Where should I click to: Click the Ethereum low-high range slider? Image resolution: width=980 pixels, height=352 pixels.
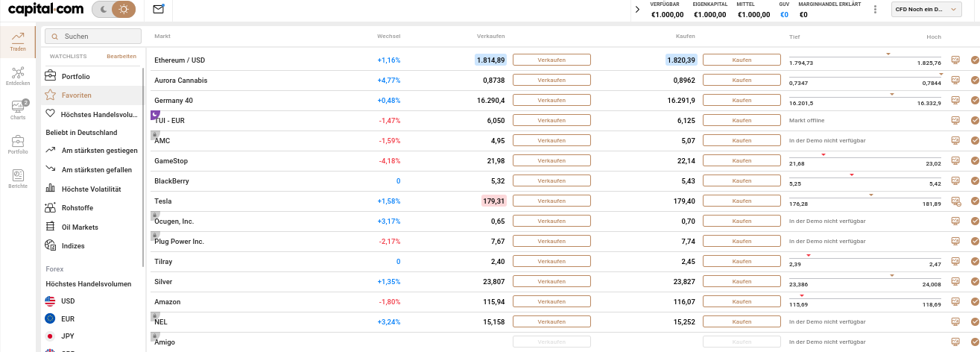pos(865,57)
